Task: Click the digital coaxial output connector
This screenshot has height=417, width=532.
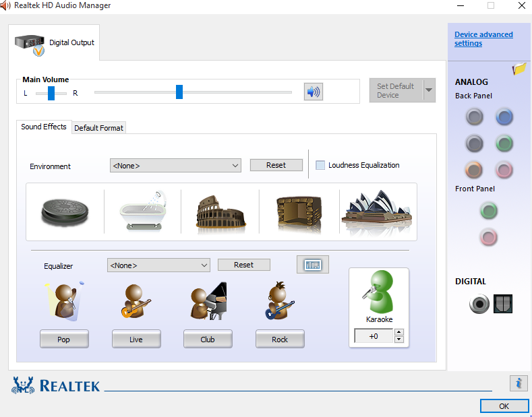Action: pos(479,304)
